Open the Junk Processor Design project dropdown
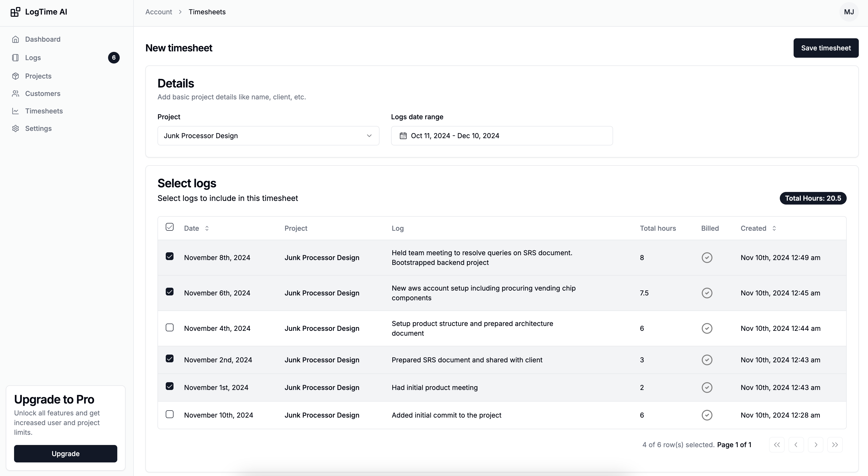Viewport: 868px width, 476px height. [268, 135]
